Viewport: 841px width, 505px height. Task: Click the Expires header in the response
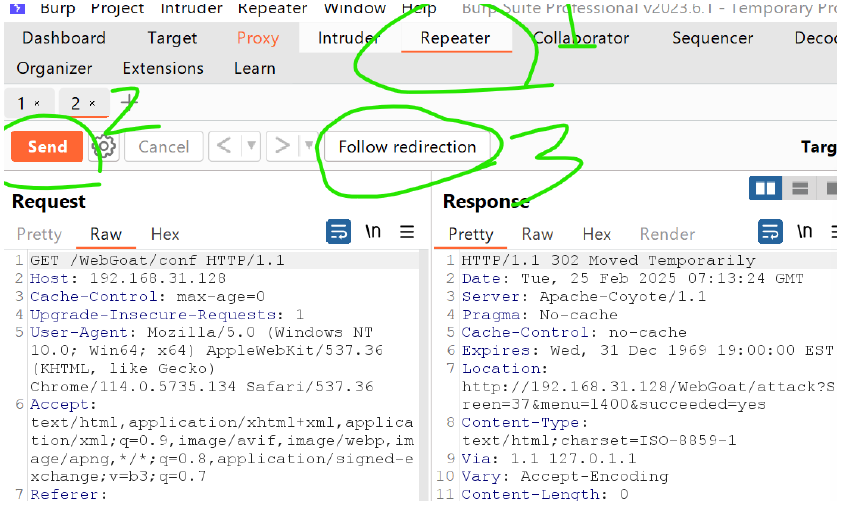(x=647, y=351)
